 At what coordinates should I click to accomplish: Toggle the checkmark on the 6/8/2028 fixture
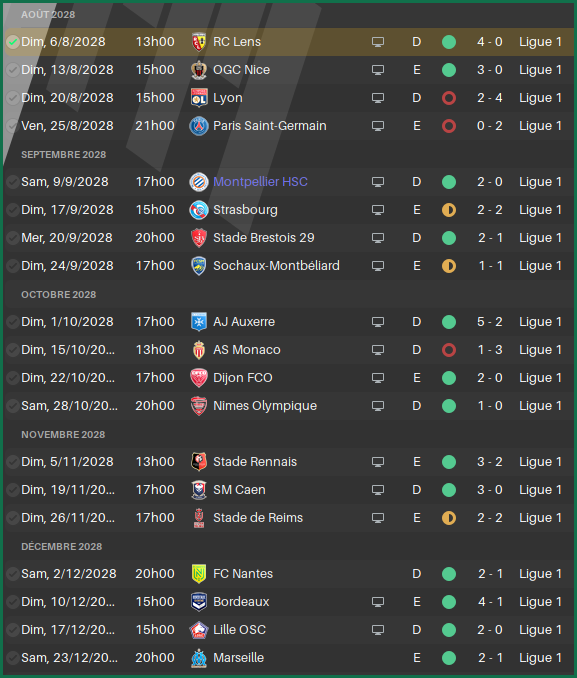pyautogui.click(x=13, y=42)
